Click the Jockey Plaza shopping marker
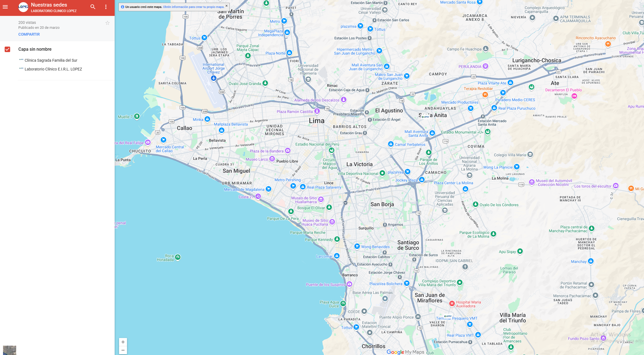The width and height of the screenshot is (644, 355). point(422,180)
